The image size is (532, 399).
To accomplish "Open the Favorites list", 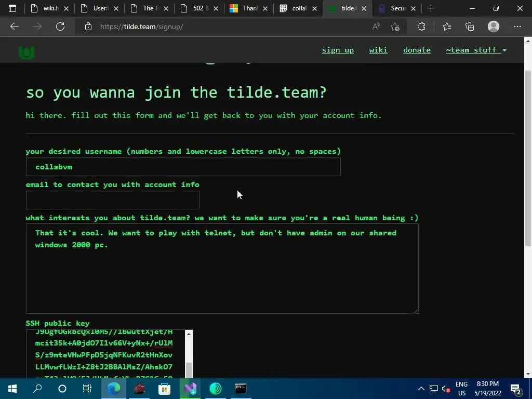I will [447, 26].
